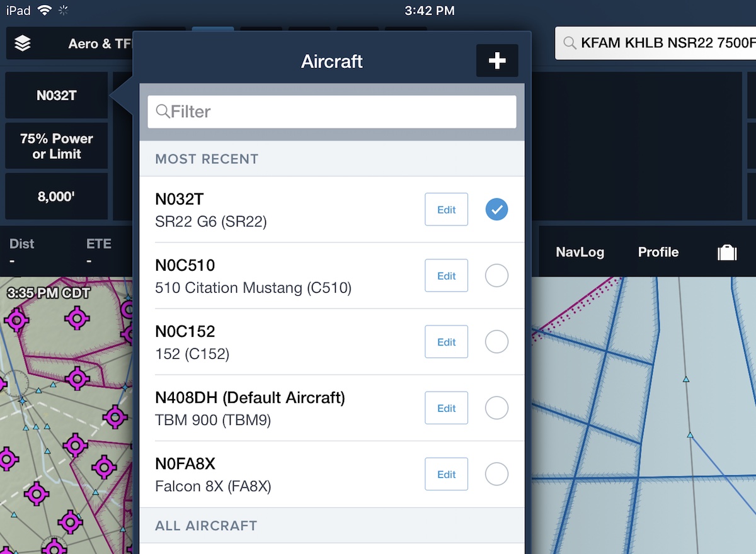Tap the magnifier icon in Filter field
Image resolution: width=756 pixels, height=554 pixels.
point(163,111)
